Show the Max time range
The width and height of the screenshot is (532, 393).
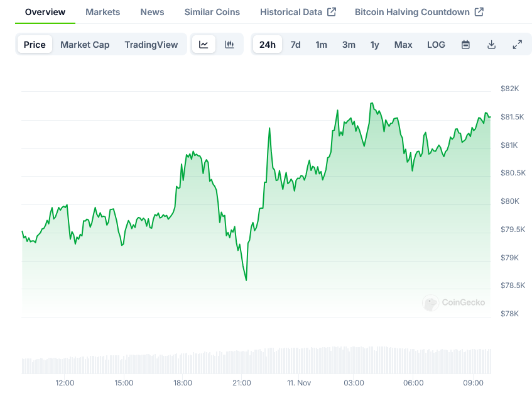click(x=403, y=45)
